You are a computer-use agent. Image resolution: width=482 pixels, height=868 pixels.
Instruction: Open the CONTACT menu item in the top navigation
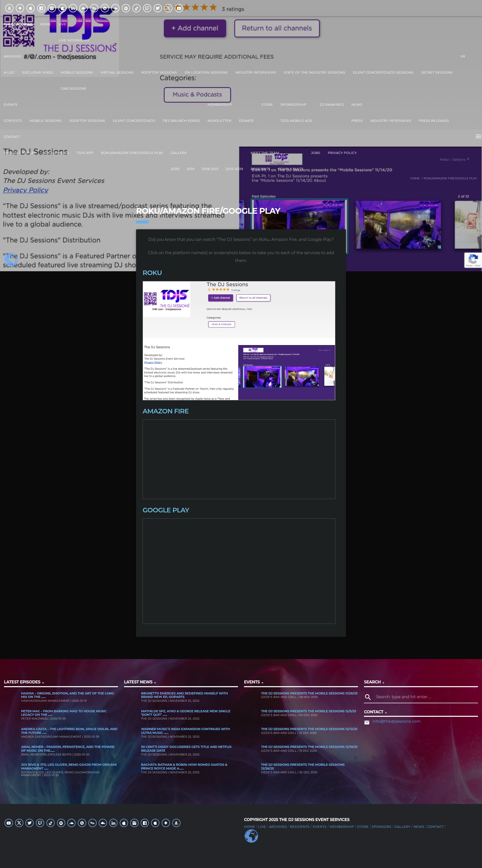(x=12, y=137)
